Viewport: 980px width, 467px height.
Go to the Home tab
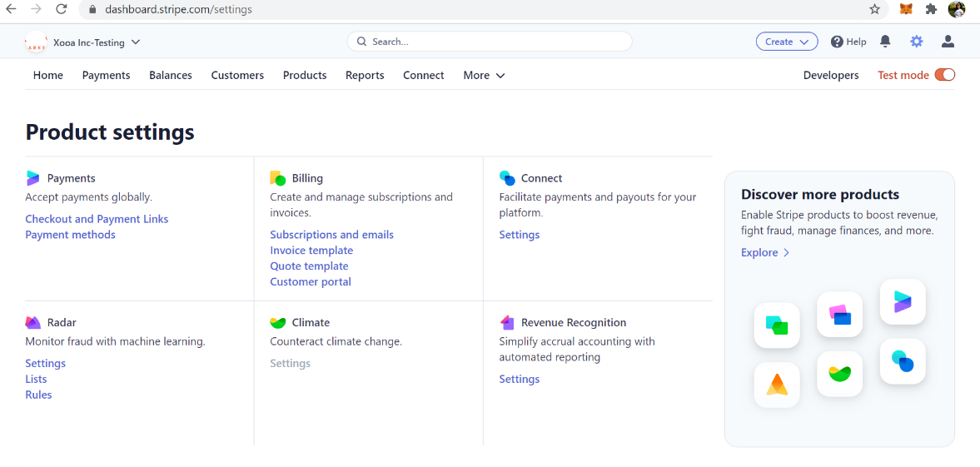[48, 75]
